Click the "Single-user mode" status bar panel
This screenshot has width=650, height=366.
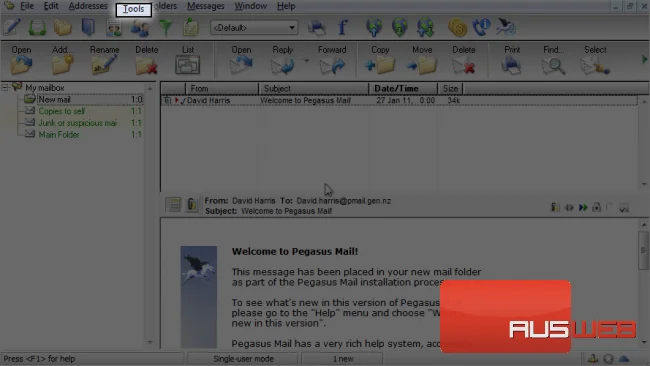[243, 359]
